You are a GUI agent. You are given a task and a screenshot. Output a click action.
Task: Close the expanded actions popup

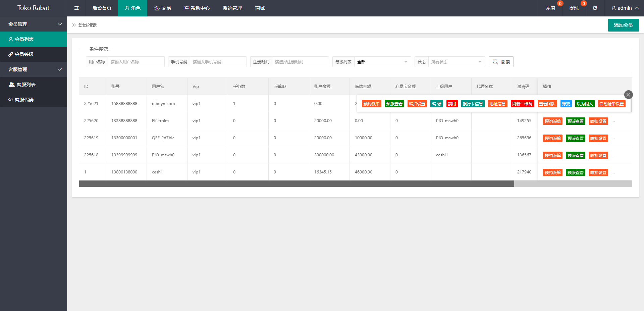click(628, 95)
